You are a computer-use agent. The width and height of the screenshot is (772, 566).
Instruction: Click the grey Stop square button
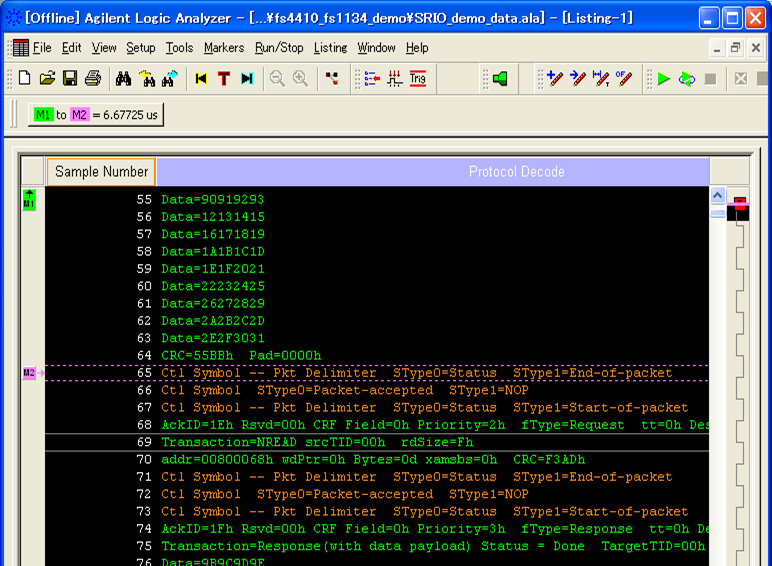[x=710, y=79]
